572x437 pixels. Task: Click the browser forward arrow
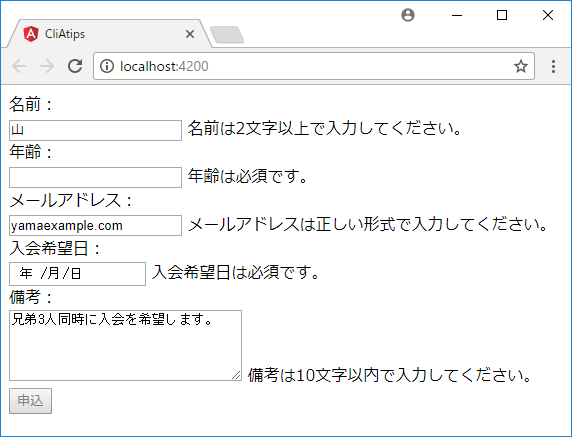pos(47,66)
